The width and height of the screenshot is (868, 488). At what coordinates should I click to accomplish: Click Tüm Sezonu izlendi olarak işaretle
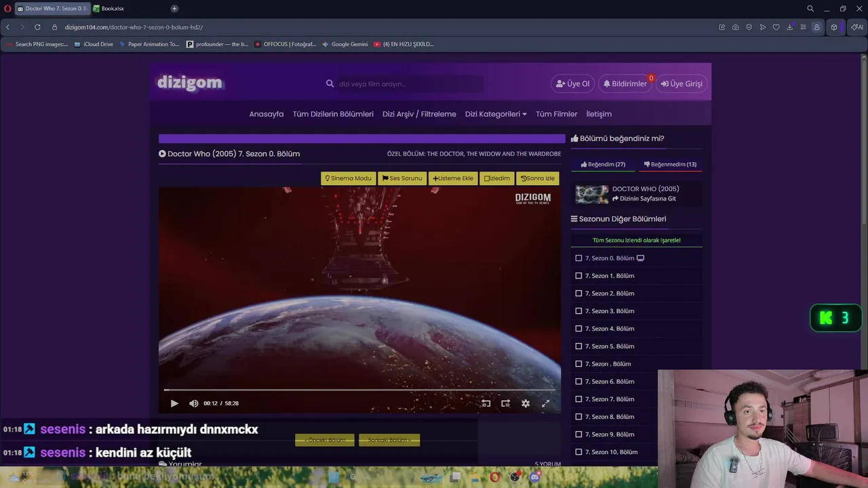pos(637,240)
